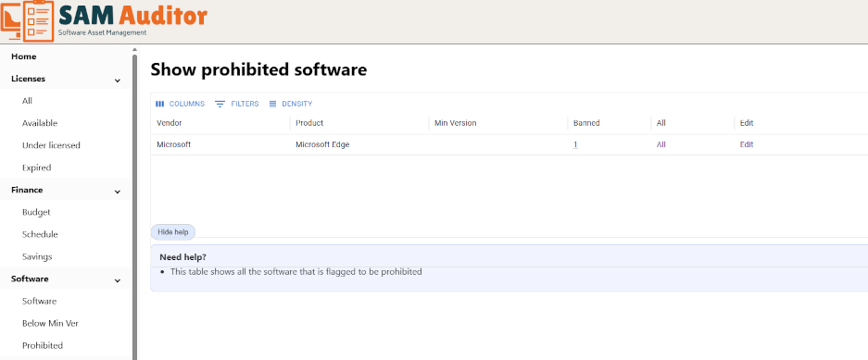Click the Hide help button
This screenshot has height=360, width=868.
point(172,232)
